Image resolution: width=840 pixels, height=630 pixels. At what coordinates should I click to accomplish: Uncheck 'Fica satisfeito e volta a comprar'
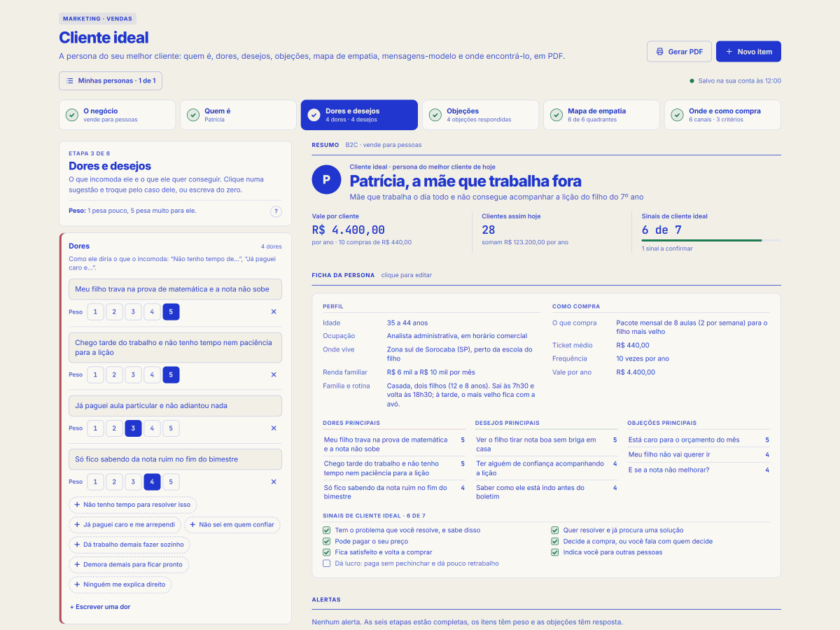pos(326,552)
